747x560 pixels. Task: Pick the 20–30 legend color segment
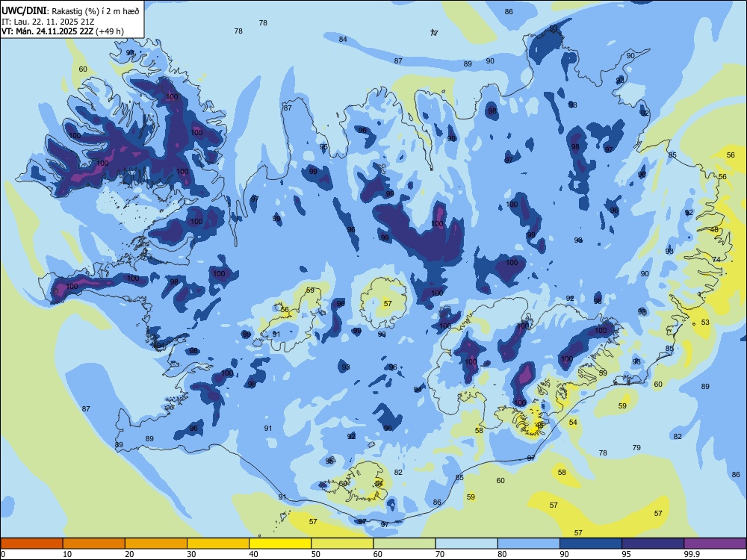156,544
